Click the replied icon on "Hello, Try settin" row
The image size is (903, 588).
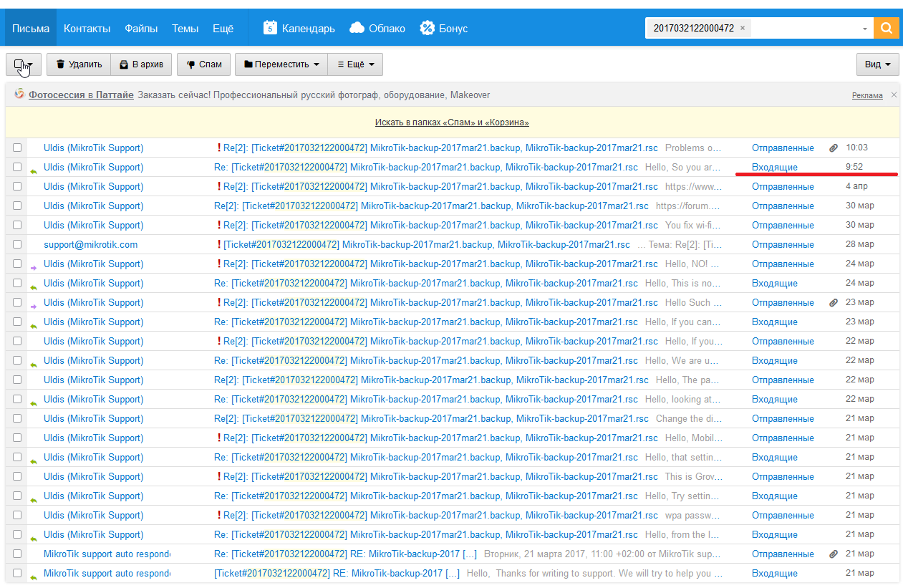click(33, 500)
